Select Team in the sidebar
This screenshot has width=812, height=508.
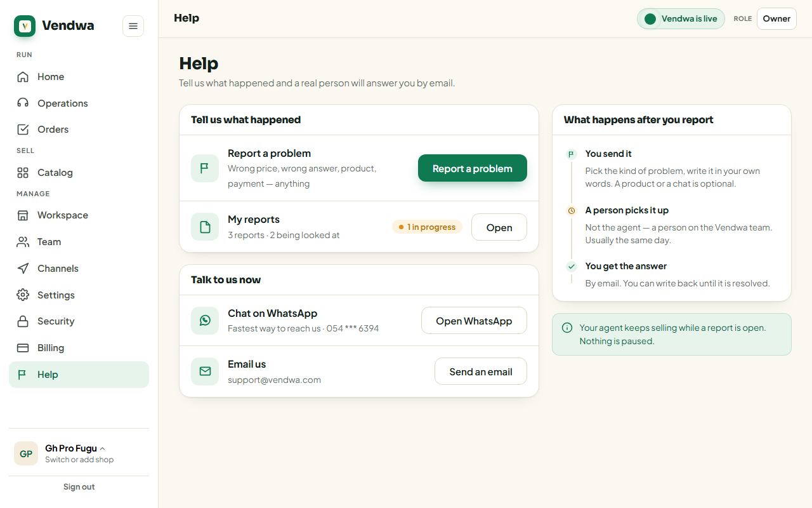tap(79, 242)
